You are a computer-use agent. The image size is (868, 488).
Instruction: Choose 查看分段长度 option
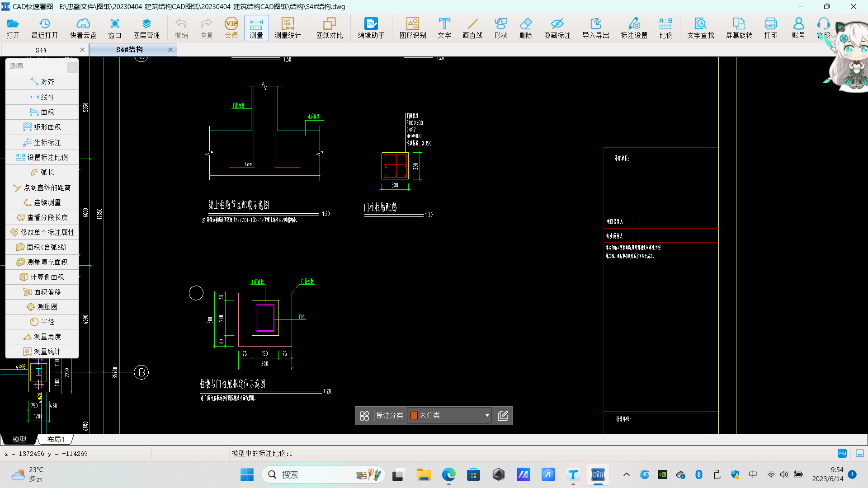(x=42, y=217)
